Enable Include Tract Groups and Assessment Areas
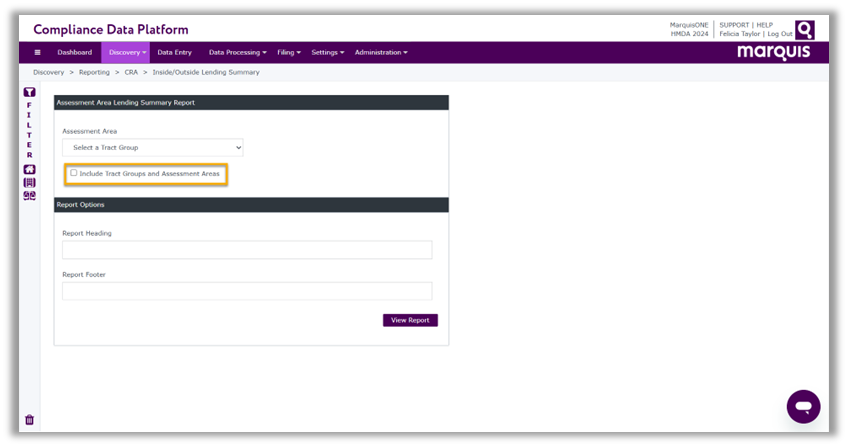The height and width of the screenshot is (447, 848). (73, 173)
